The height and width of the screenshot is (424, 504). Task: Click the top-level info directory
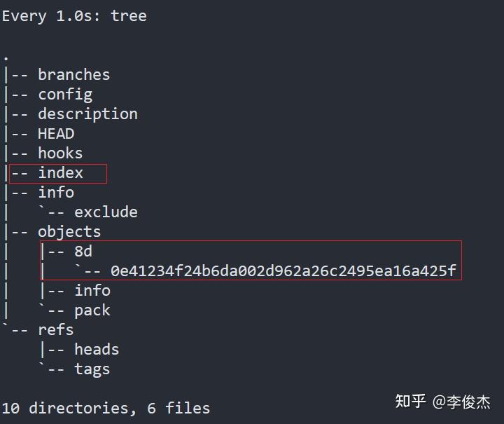coord(56,192)
